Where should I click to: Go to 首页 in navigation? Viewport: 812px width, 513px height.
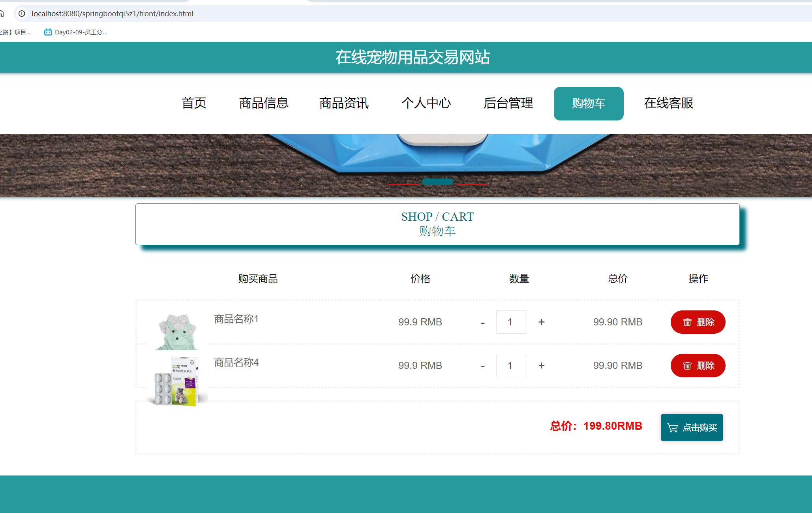[x=194, y=103]
